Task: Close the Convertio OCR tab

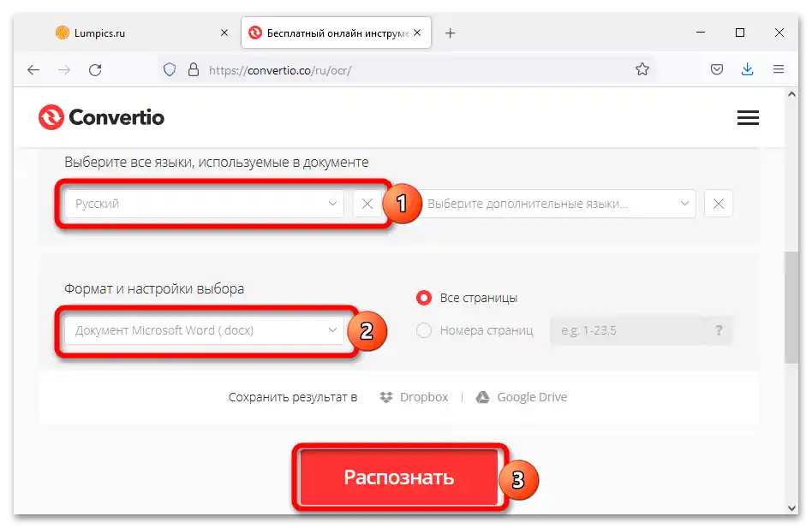Action: click(x=417, y=33)
